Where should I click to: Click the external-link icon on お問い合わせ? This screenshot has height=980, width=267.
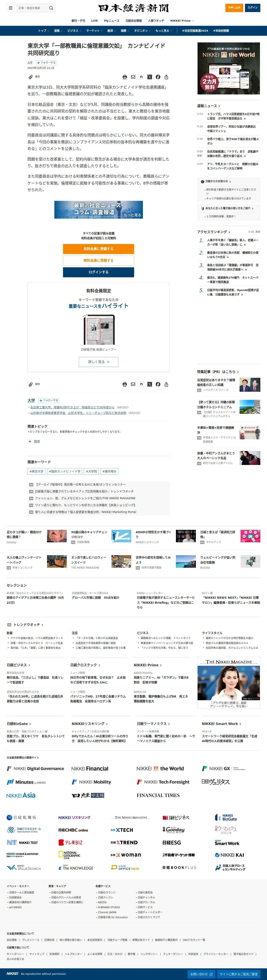point(211,974)
